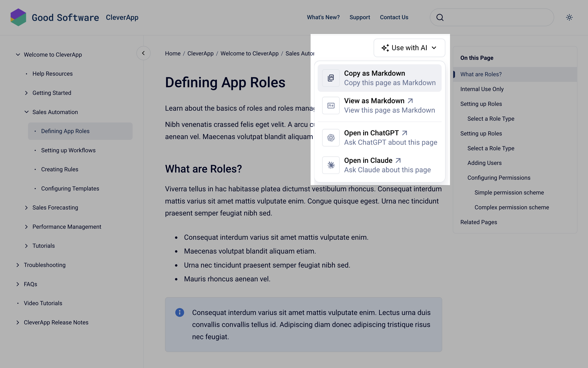The height and width of the screenshot is (368, 588).
Task: Go to Home breadcrumb
Action: tap(173, 53)
